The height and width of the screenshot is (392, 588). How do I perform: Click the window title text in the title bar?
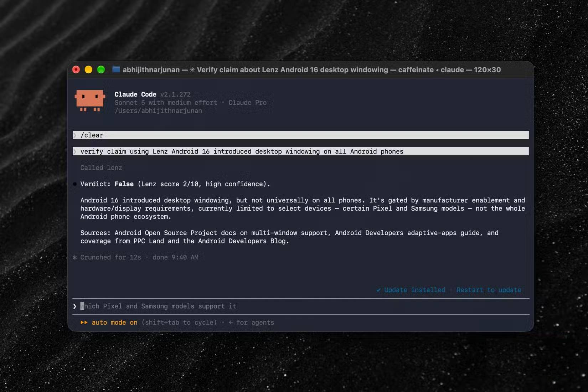[x=311, y=69]
